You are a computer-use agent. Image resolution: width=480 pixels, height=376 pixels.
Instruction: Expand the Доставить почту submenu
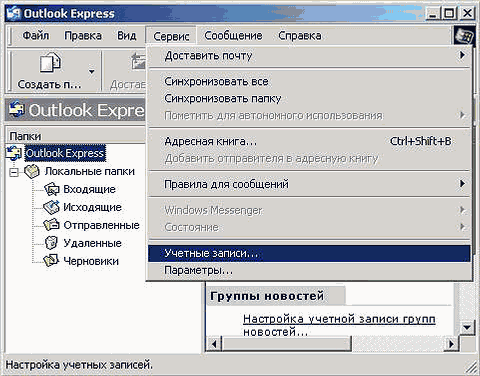tap(309, 56)
